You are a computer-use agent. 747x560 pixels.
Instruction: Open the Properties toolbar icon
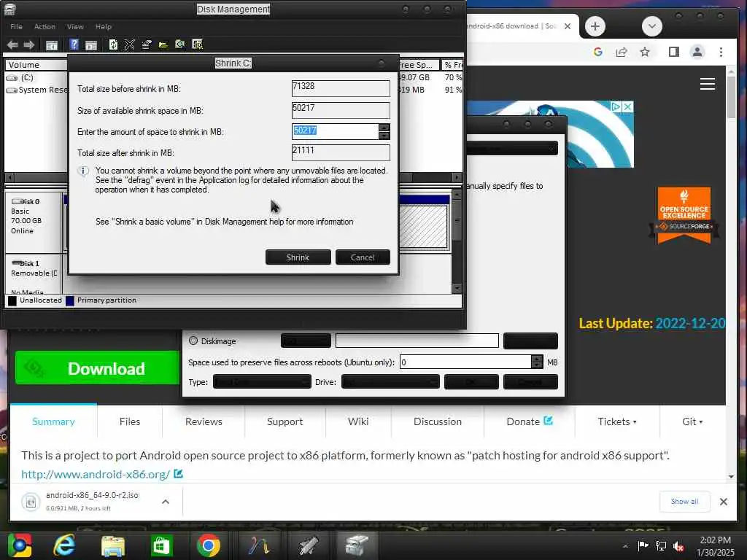tap(146, 44)
